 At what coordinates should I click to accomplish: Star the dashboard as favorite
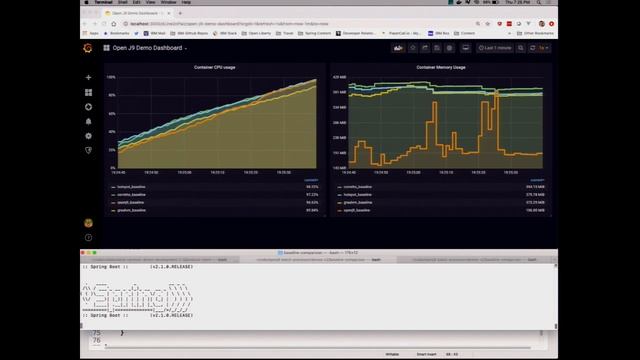[x=413, y=48]
